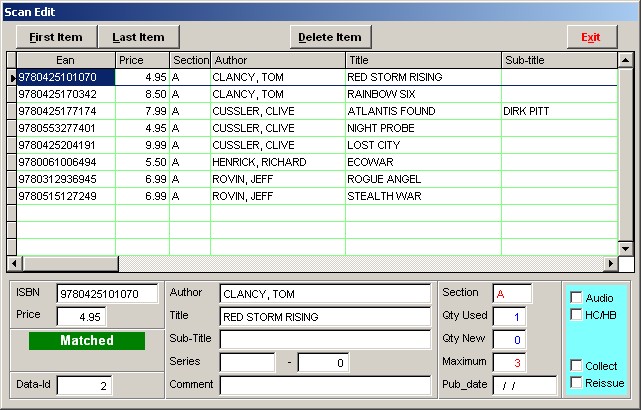The height and width of the screenshot is (410, 641).
Task: Click the Series name field
Action: pos(248,363)
